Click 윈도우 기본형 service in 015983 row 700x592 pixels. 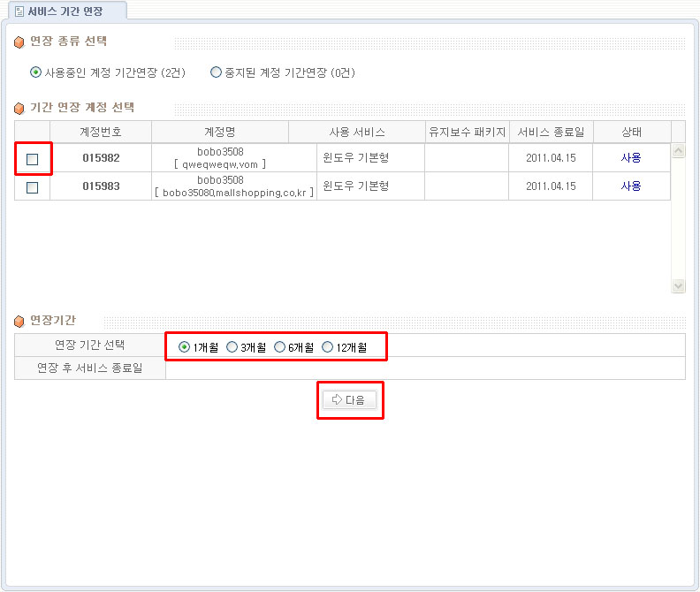pos(356,186)
